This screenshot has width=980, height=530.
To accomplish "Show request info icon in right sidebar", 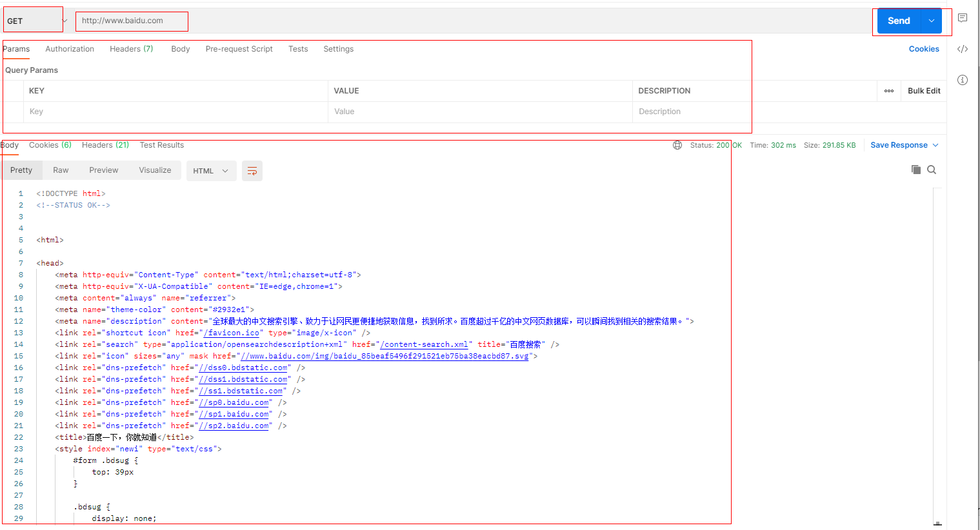I will tap(963, 80).
